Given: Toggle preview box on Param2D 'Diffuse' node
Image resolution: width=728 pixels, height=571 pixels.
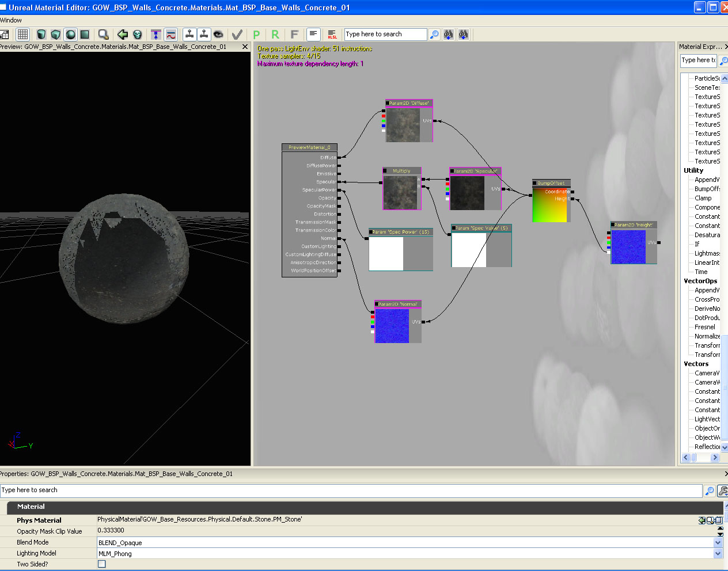Looking at the screenshot, I should click(x=387, y=103).
